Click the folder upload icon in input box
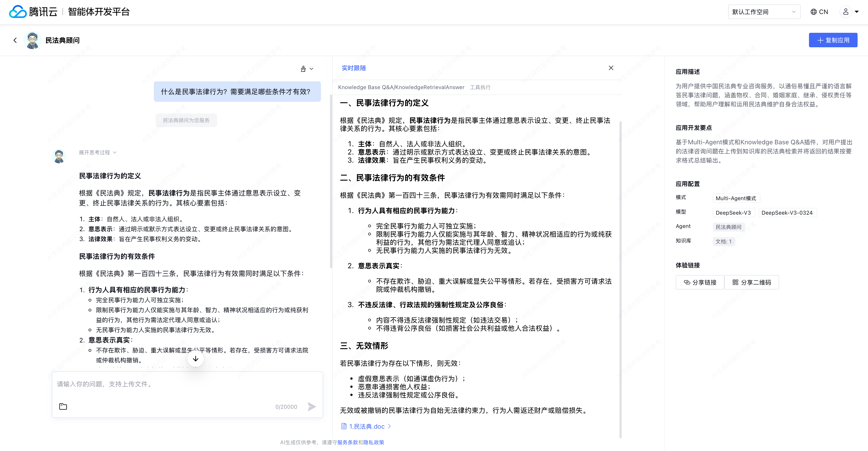The width and height of the screenshot is (868, 451). point(63,406)
